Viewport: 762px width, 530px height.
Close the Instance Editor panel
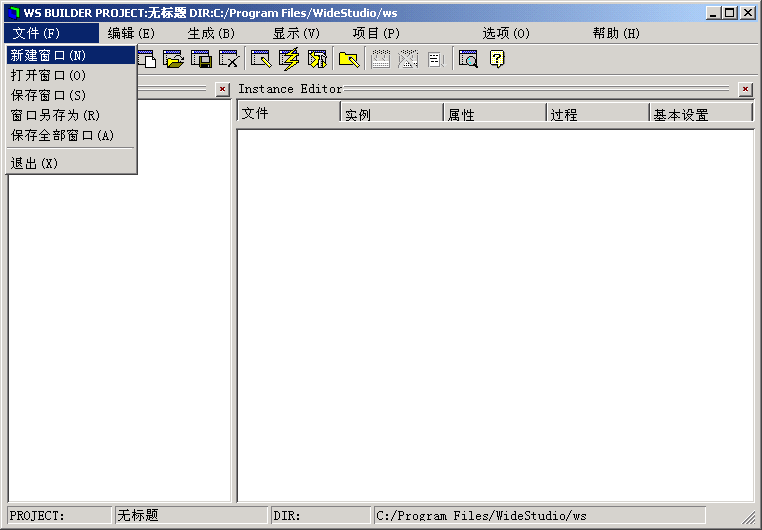(745, 89)
